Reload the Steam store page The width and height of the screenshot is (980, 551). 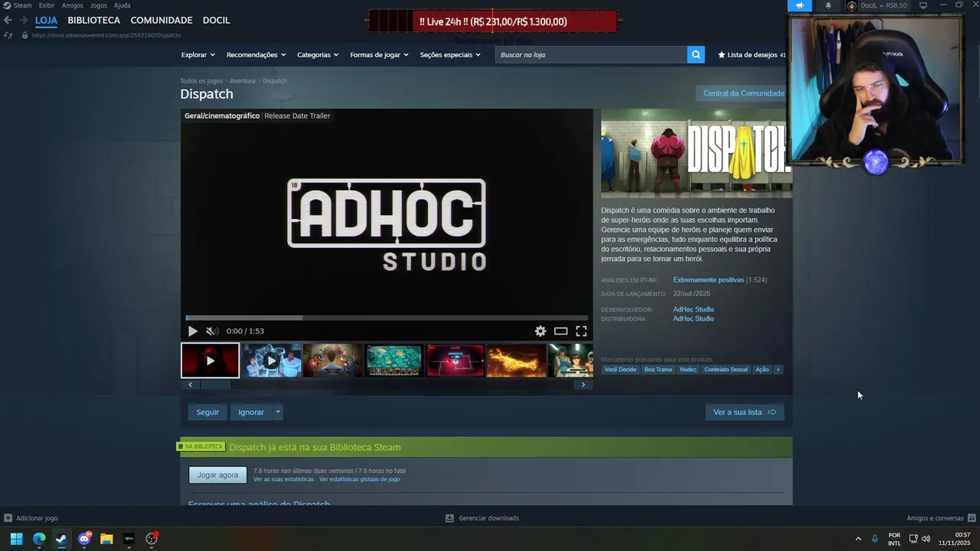click(x=8, y=35)
